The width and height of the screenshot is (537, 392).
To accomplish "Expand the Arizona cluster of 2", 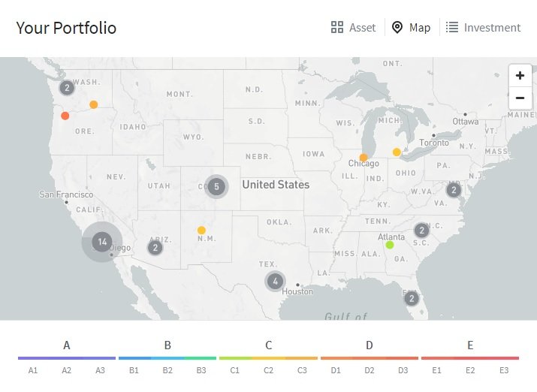I will click(155, 248).
